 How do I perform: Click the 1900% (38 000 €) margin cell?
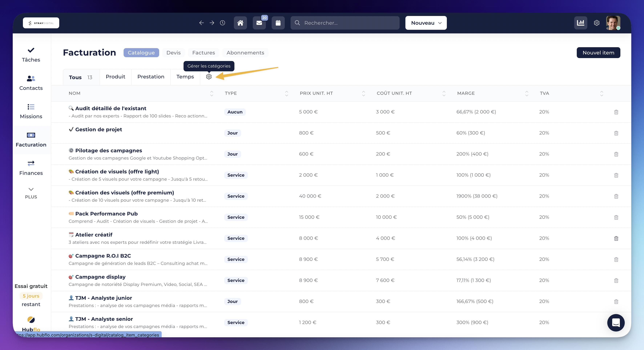click(477, 196)
